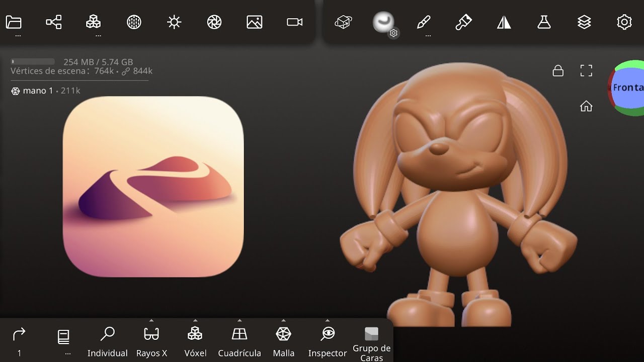This screenshot has width=644, height=362.
Task: Toggle the Inspector eye button
Action: click(x=328, y=342)
